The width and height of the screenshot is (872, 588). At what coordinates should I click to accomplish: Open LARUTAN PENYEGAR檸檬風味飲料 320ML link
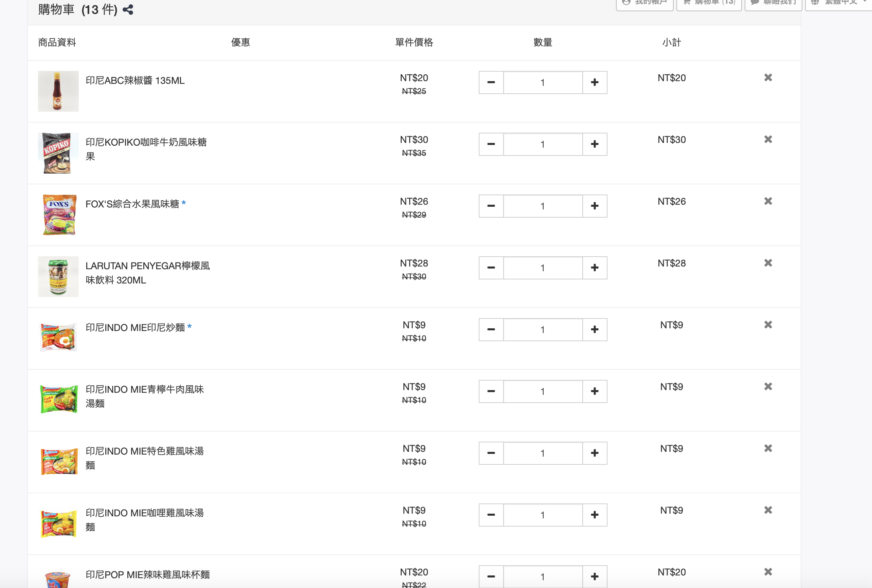[148, 273]
